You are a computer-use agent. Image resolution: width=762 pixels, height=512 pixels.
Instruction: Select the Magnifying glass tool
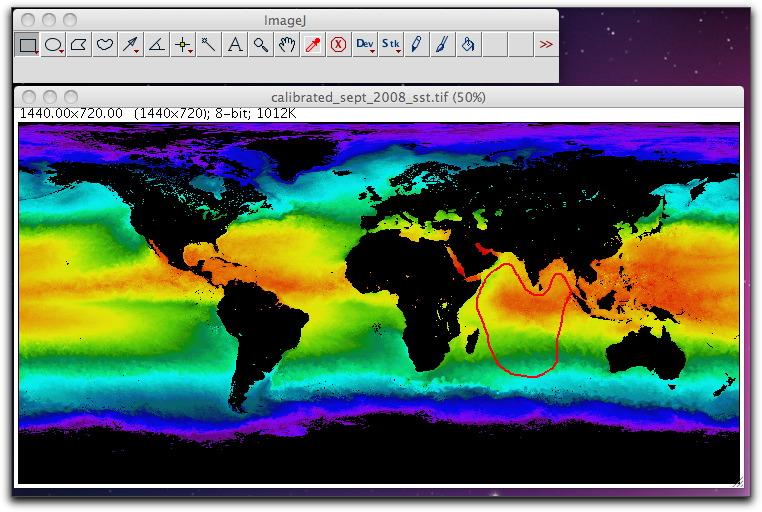[261, 45]
